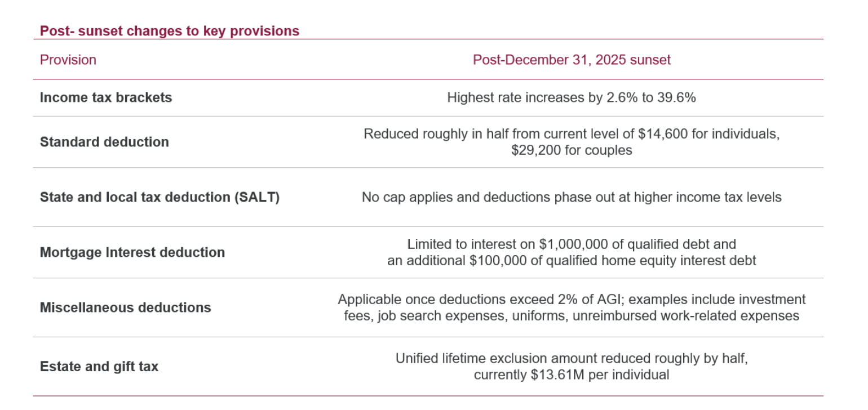Click the "Post-December 31, 2025 sunset" column header

tap(571, 60)
